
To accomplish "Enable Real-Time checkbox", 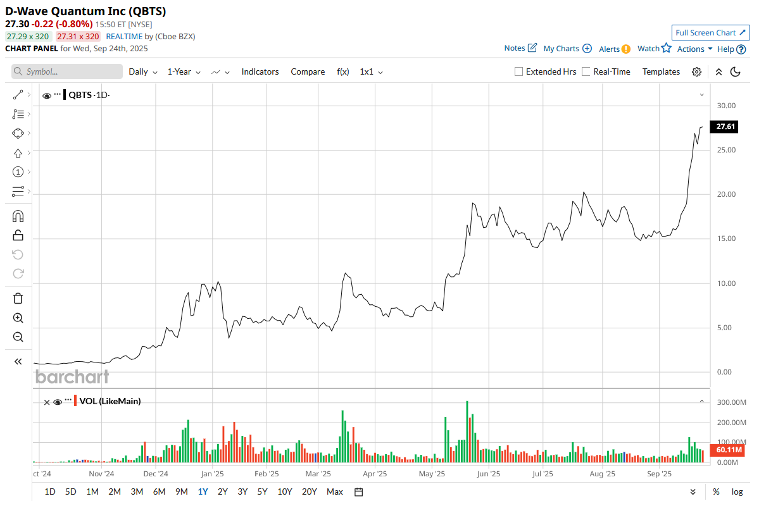I will click(x=586, y=72).
